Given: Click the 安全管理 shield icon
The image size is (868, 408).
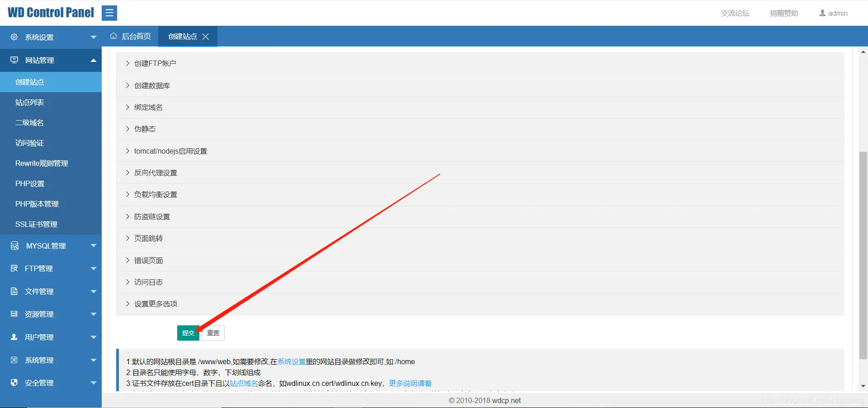Looking at the screenshot, I should click(14, 383).
